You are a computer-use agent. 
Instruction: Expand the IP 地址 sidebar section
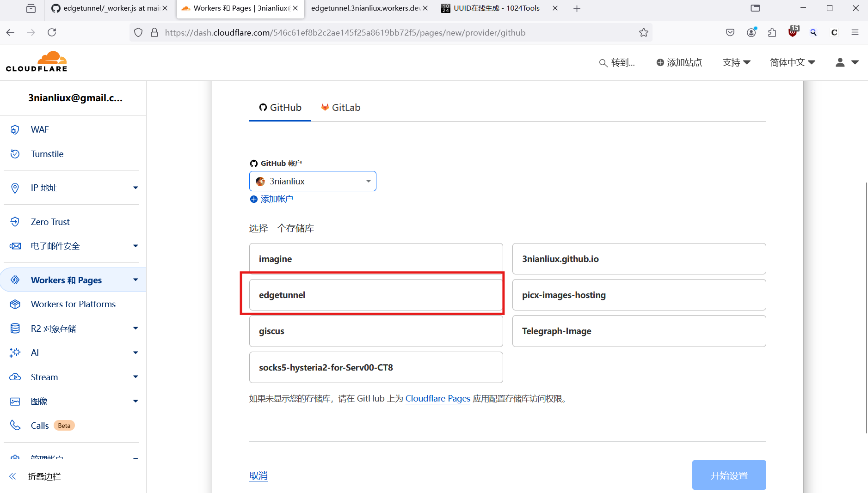[x=135, y=188]
